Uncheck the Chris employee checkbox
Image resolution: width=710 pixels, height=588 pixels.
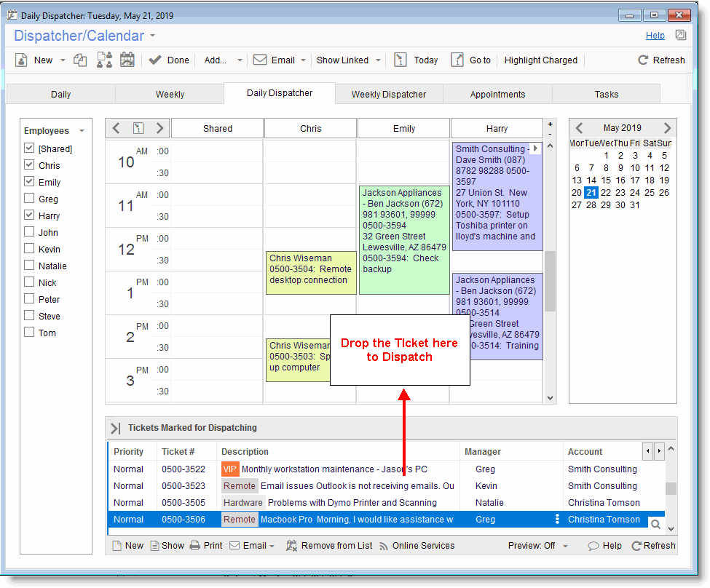click(29, 165)
